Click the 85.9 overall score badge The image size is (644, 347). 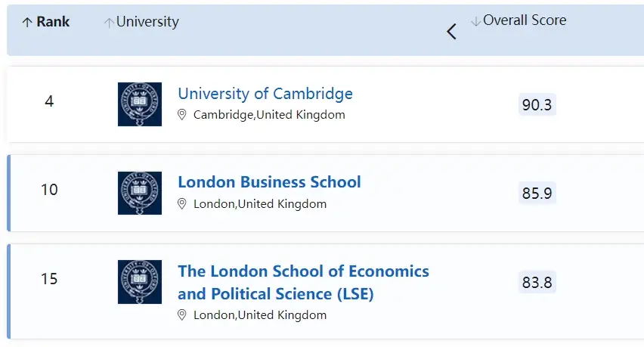[x=537, y=194]
